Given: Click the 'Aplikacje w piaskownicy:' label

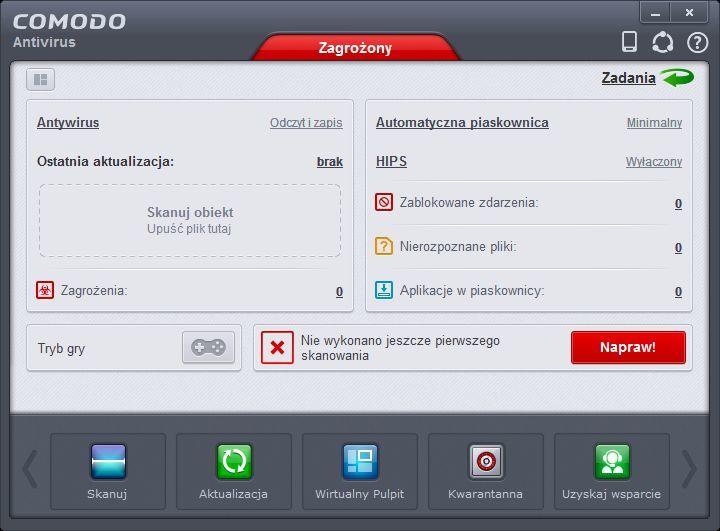Looking at the screenshot, I should [472, 291].
